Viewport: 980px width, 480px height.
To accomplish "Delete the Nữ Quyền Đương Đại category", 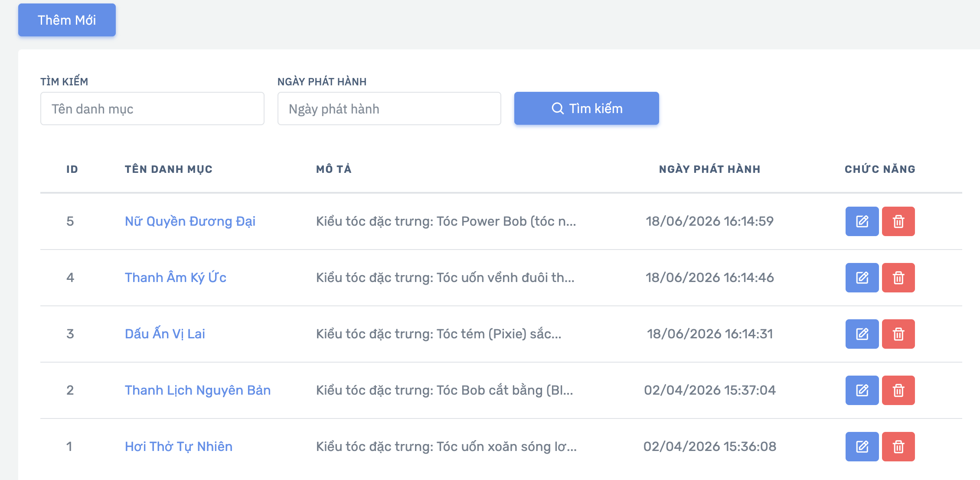I will pos(898,221).
